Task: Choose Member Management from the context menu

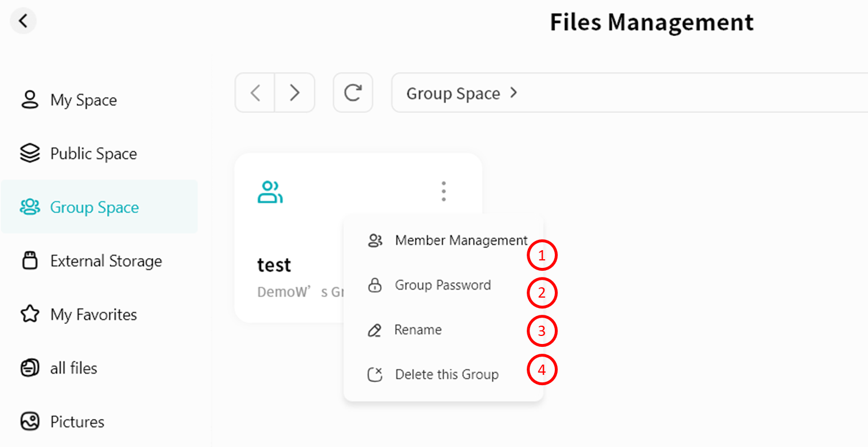Action: point(461,240)
